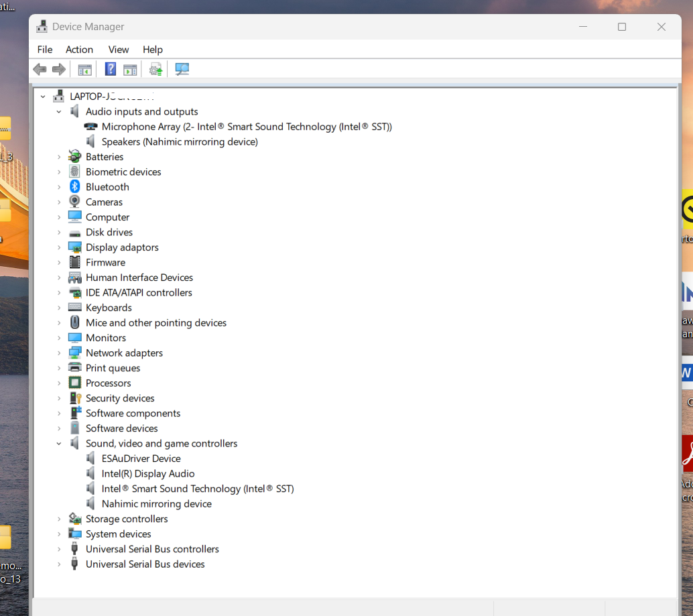Select the ESAuDriver Device entry
The height and width of the screenshot is (616, 693).
tap(141, 458)
